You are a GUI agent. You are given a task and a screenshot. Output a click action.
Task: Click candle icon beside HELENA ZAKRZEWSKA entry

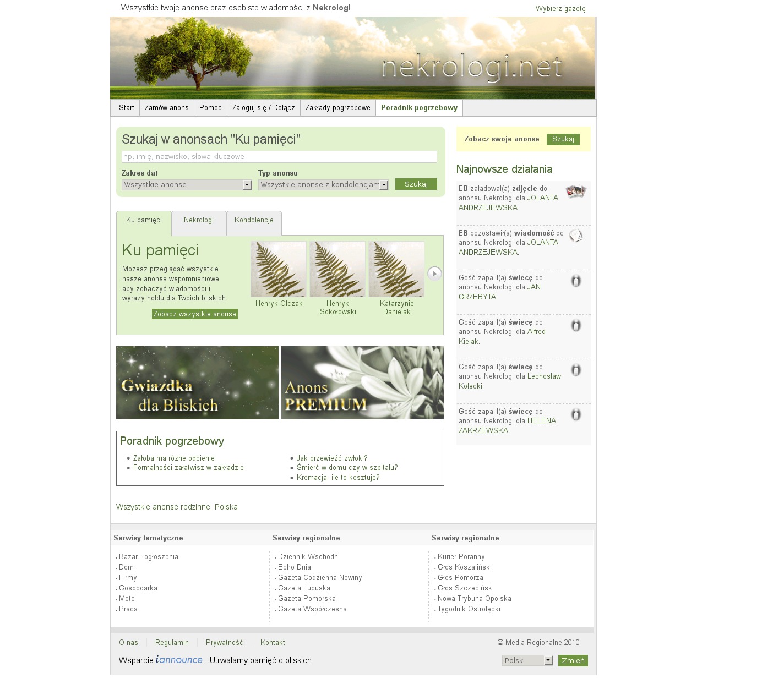tap(576, 415)
